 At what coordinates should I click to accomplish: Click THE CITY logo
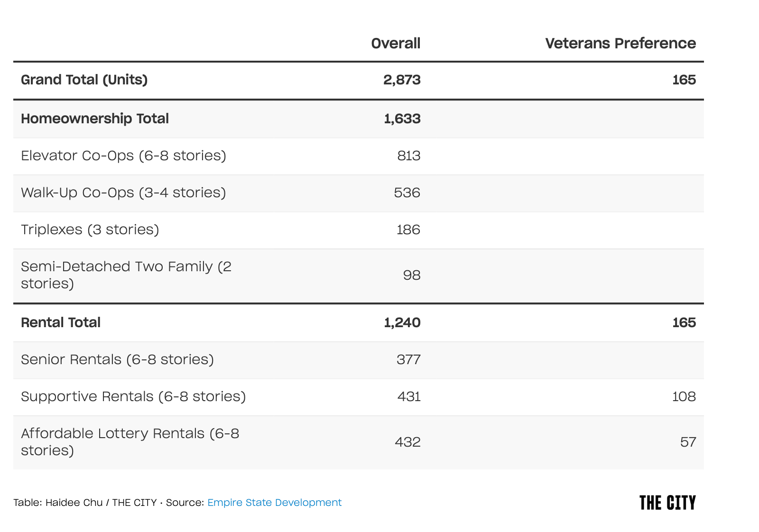coord(667,503)
